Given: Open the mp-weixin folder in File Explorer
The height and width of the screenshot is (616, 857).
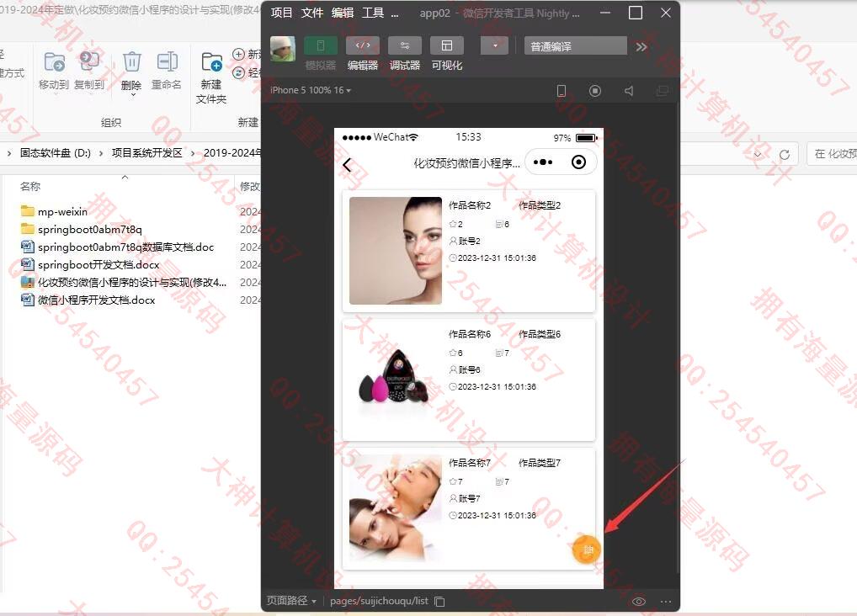Looking at the screenshot, I should point(62,211).
